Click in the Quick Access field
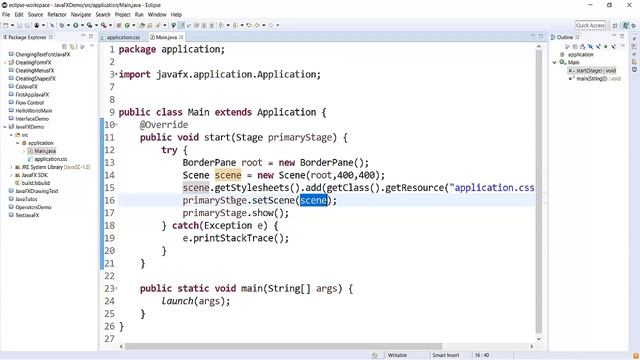 (590, 25)
